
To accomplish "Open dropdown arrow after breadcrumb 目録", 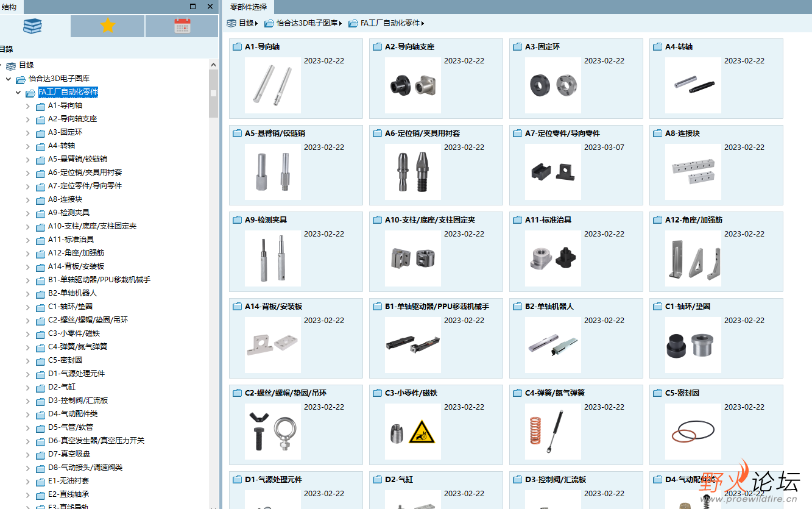I will click(x=256, y=24).
